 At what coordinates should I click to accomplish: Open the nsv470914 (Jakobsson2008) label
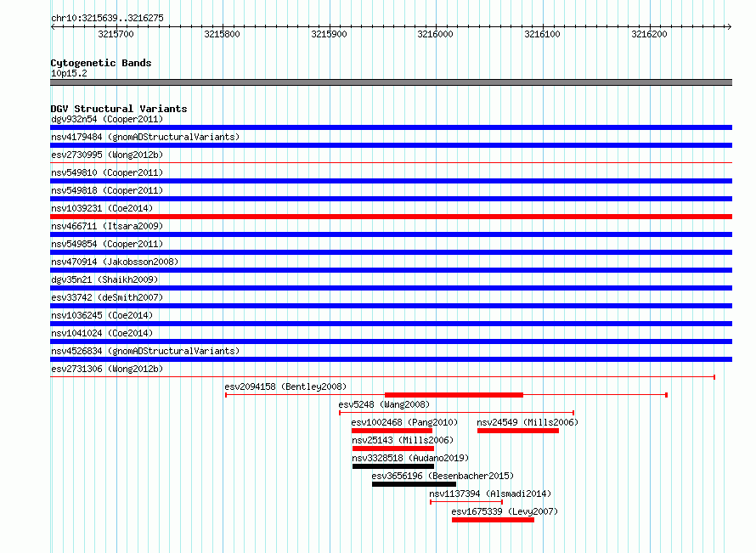point(115,262)
